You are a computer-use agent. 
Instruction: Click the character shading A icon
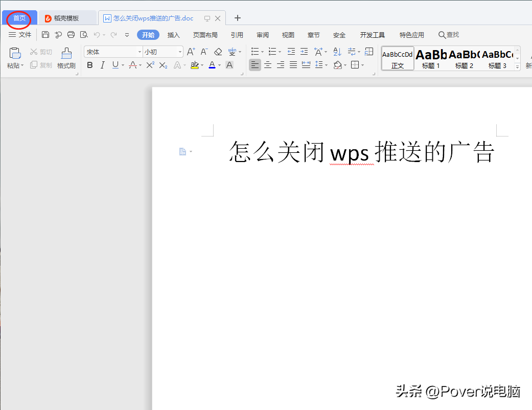229,65
